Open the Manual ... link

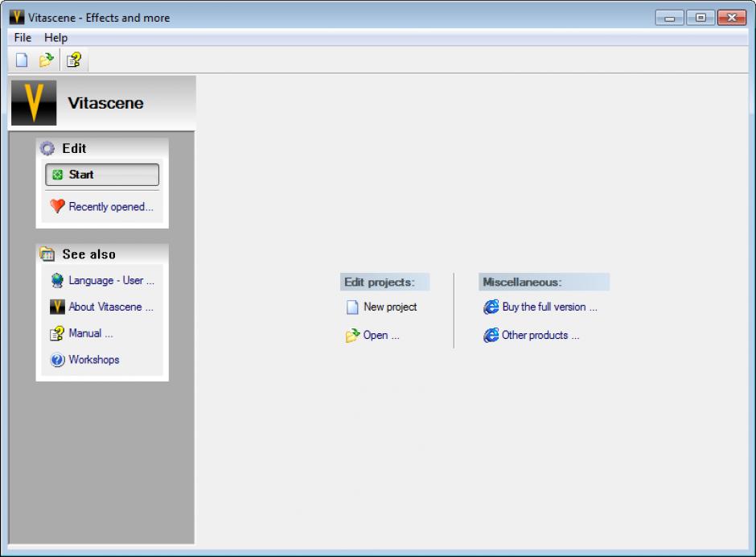(91, 333)
